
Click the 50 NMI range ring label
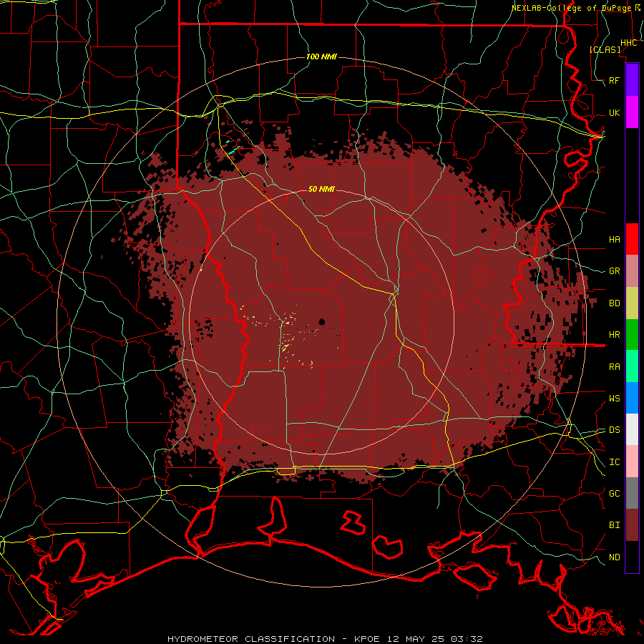coord(321,189)
